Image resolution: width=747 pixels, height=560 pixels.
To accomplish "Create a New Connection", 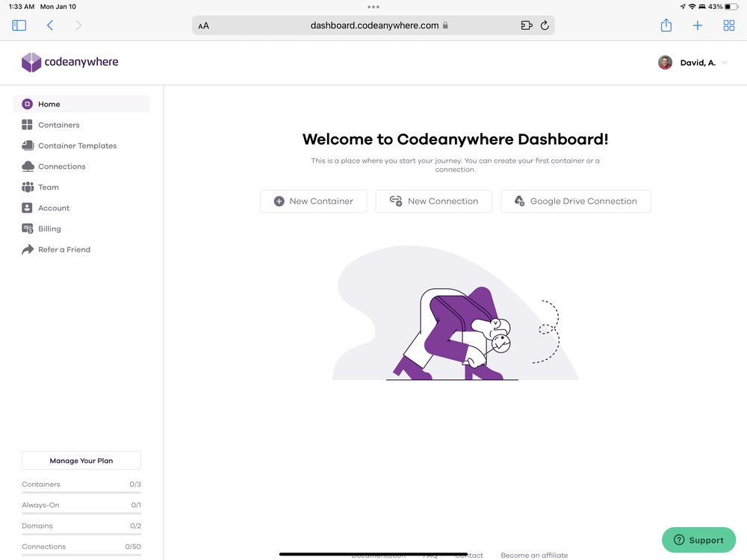I will pyautogui.click(x=433, y=202).
